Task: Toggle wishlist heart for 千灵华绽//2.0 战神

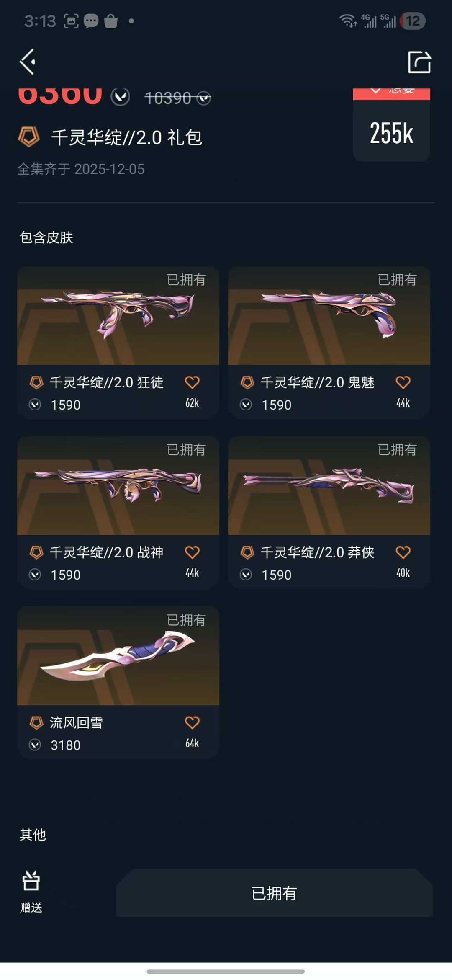Action: click(x=192, y=552)
